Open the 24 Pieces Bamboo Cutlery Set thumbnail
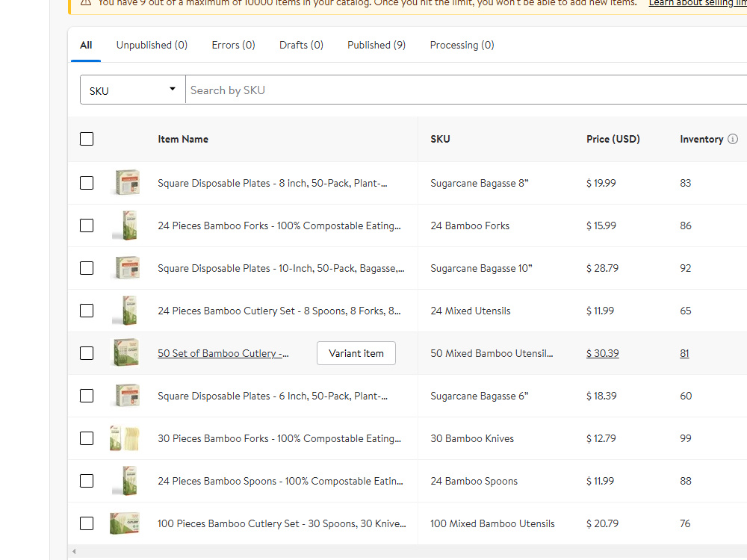Viewport: 747px width, 560px height. pos(125,311)
